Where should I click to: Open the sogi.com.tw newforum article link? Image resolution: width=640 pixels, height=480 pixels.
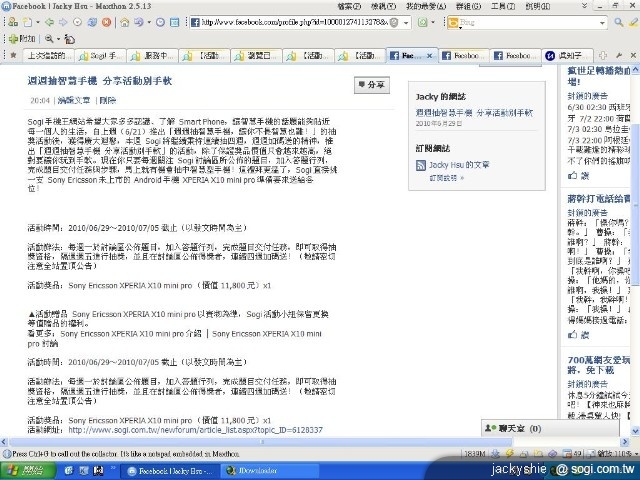195,430
